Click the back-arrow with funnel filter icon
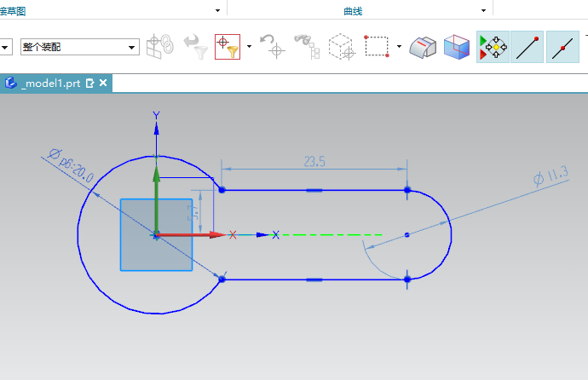588x380 pixels. pyautogui.click(x=195, y=47)
